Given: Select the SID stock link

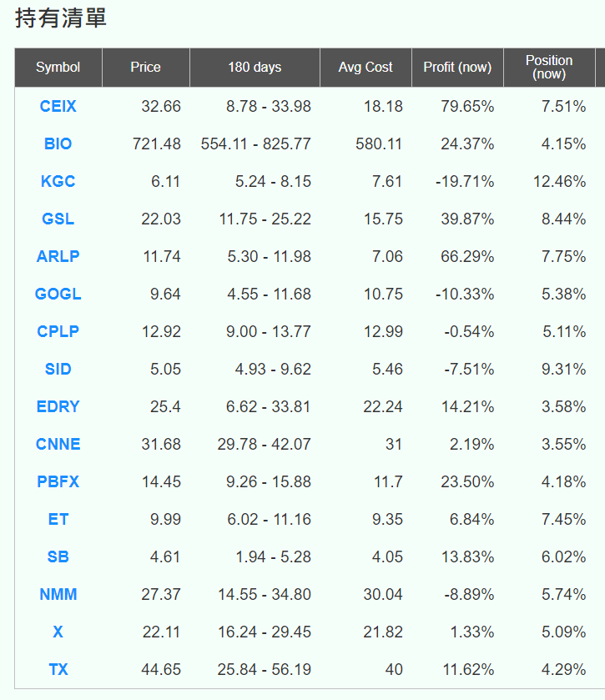Looking at the screenshot, I should click(58, 370).
